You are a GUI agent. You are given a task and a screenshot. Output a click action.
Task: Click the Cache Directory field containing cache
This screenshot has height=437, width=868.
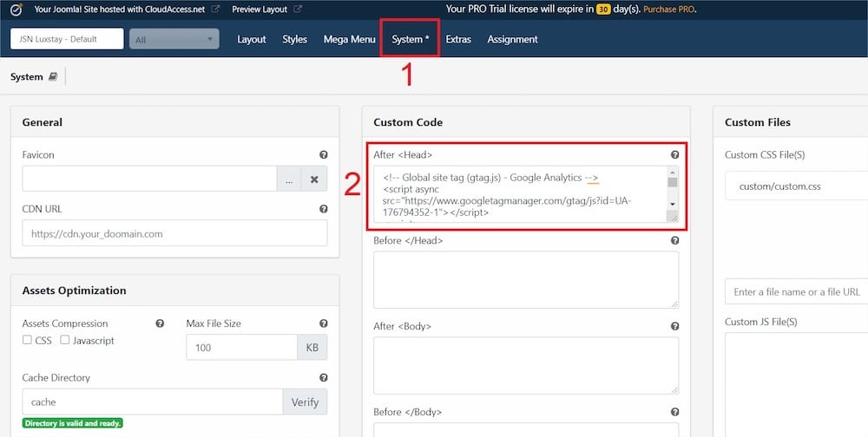pyautogui.click(x=153, y=402)
